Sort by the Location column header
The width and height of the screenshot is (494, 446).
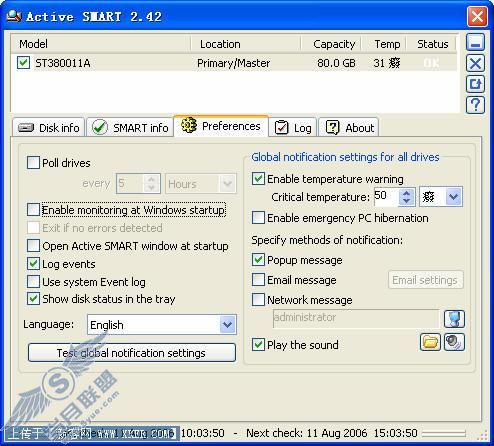246,44
